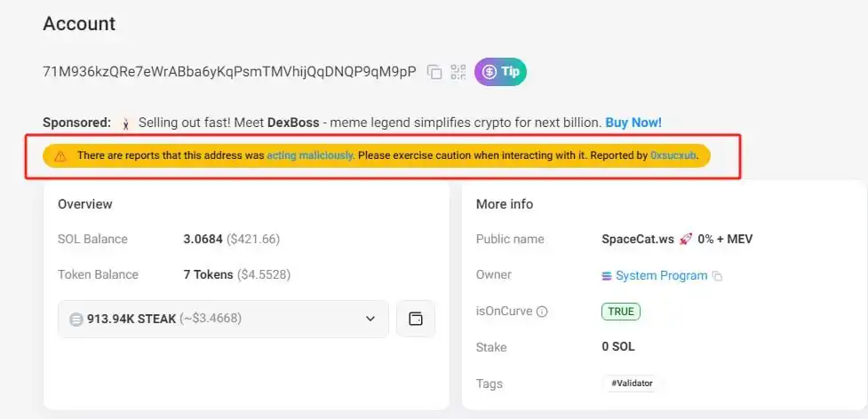Open the Buy Now! sponsored link
Image resolution: width=868 pixels, height=419 pixels.
[x=633, y=123]
